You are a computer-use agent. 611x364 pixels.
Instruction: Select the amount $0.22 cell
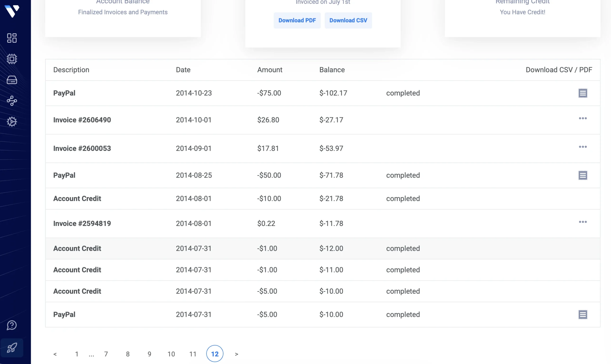pos(266,223)
